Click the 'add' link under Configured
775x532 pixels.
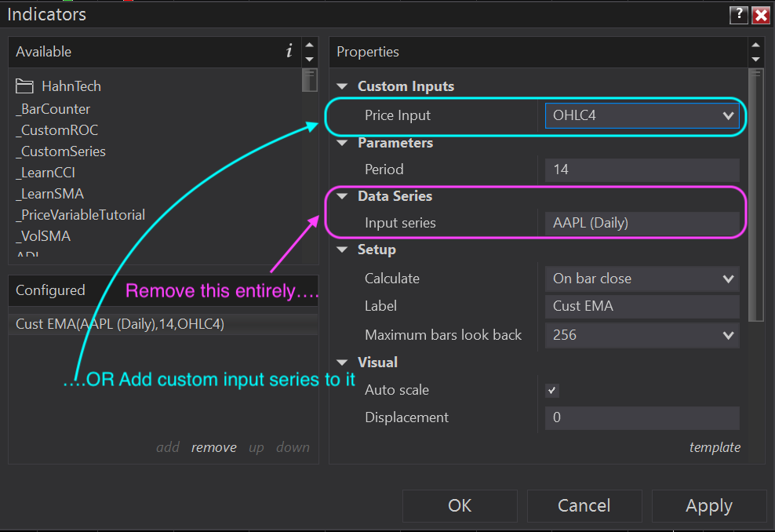[168, 447]
